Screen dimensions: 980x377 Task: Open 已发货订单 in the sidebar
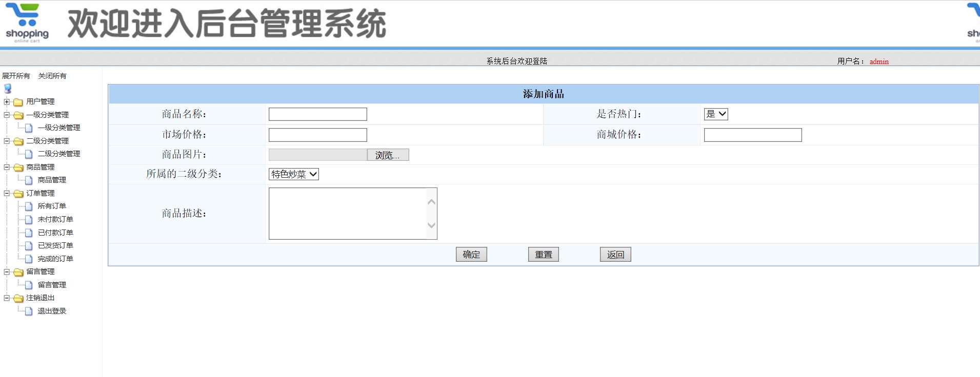coord(55,245)
